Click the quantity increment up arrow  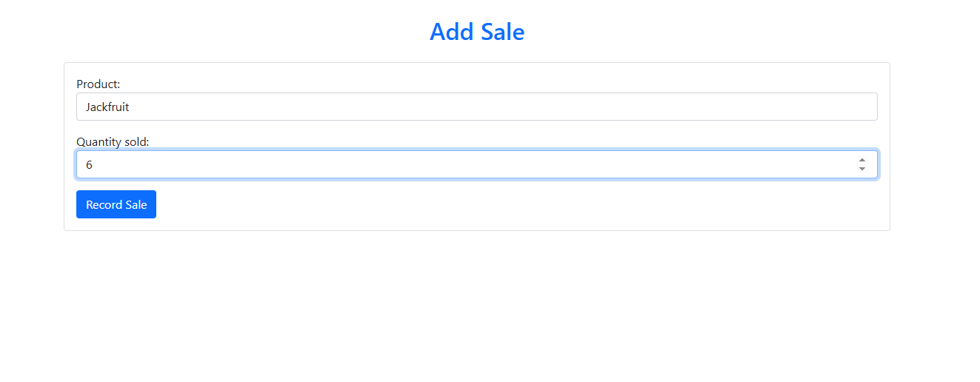coord(862,160)
